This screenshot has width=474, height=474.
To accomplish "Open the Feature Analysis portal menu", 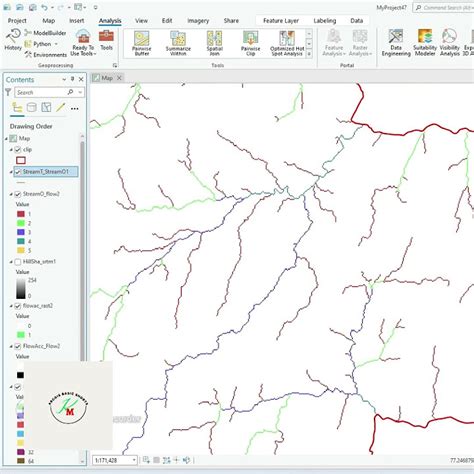I will tap(334, 42).
